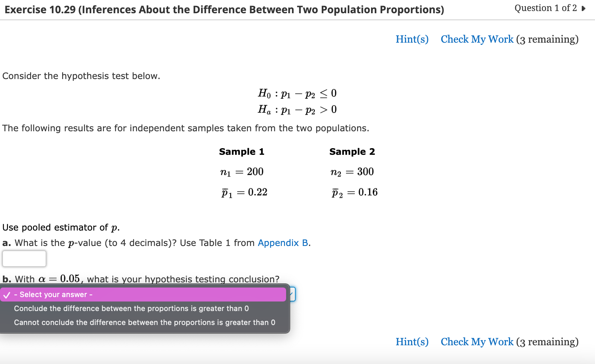Click inside the empty p-value field under part a
595x364 pixels.
tap(24, 258)
